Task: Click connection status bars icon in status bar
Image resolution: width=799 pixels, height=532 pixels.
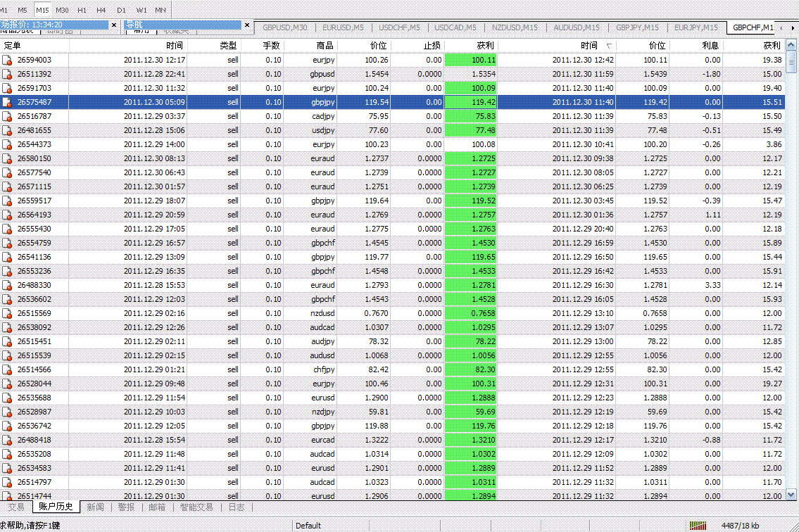Action: tap(698, 526)
